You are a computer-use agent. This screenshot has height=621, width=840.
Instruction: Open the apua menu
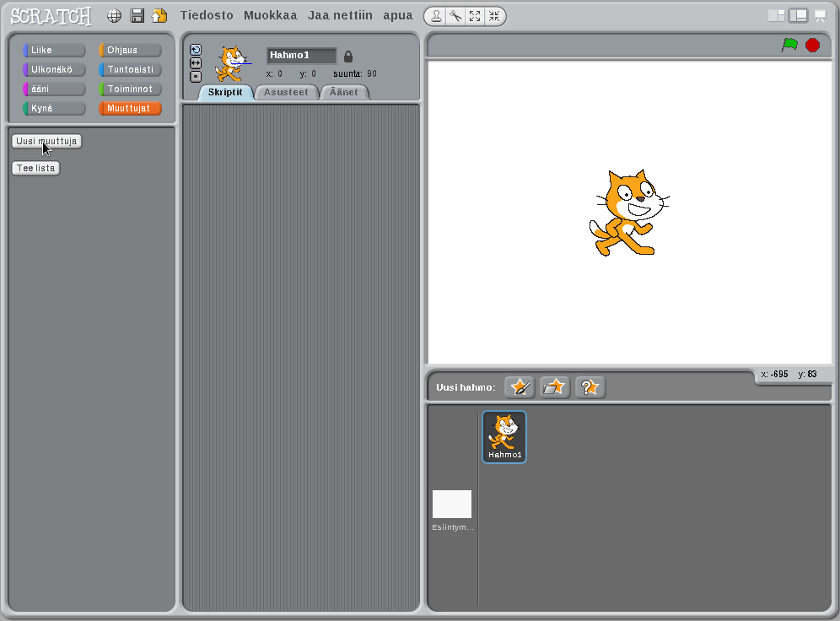[398, 16]
